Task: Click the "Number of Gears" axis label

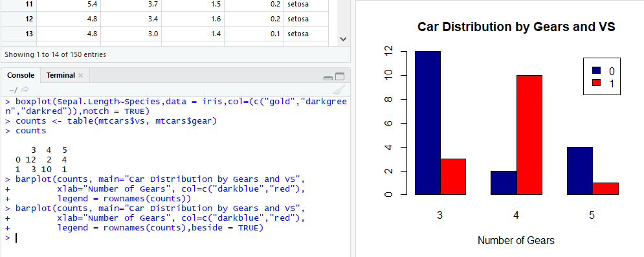Action: pos(516,240)
